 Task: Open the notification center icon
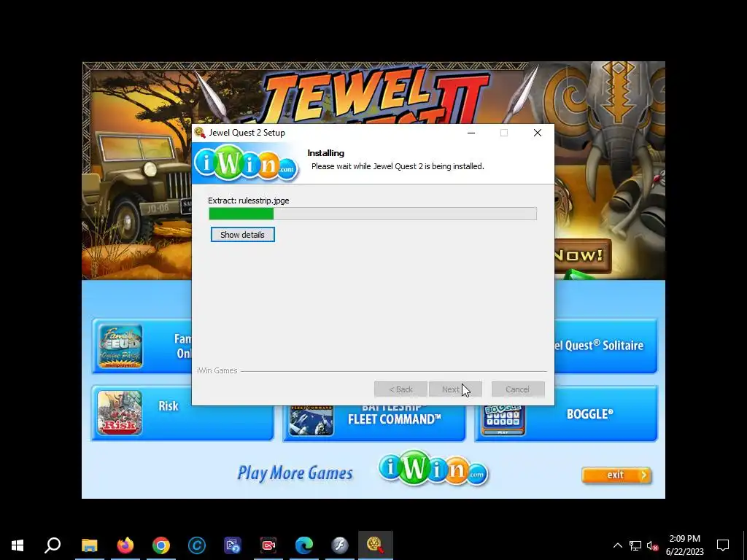point(723,545)
